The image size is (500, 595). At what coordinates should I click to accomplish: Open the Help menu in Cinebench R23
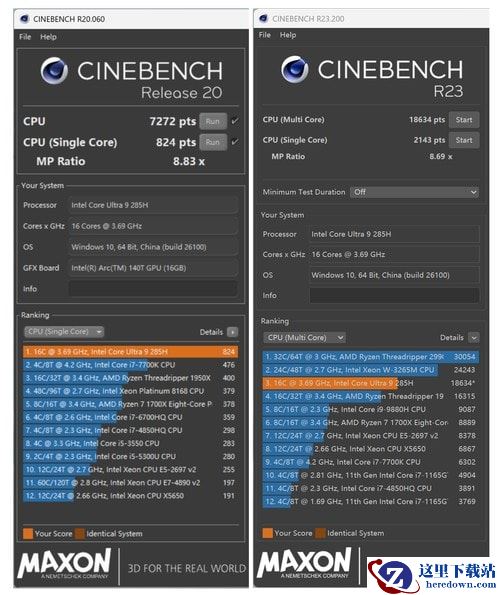(x=288, y=35)
